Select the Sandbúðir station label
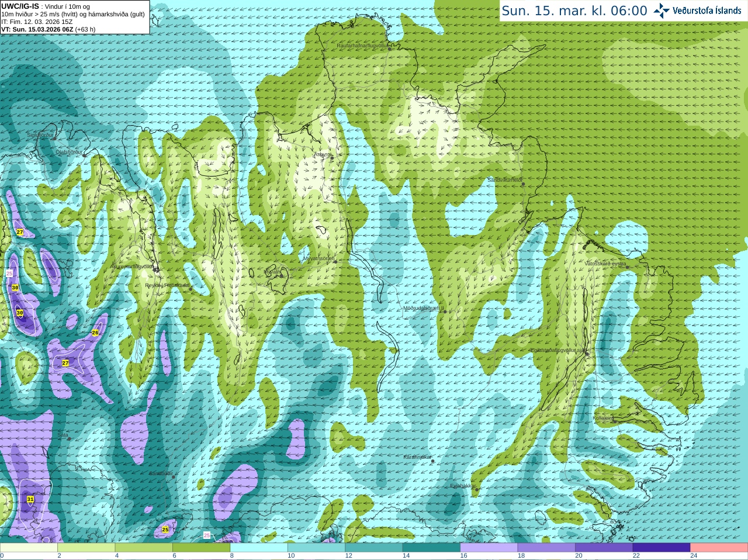 click(x=161, y=473)
